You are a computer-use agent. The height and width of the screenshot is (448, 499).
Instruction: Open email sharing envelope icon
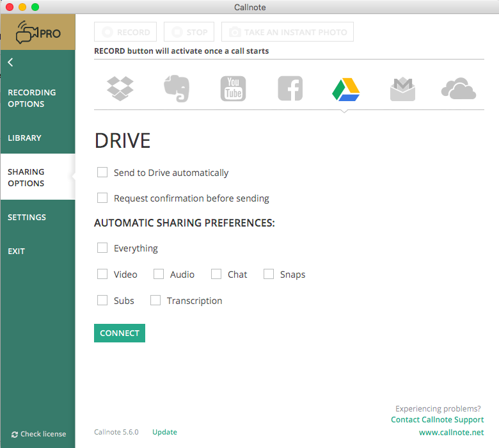pos(402,89)
